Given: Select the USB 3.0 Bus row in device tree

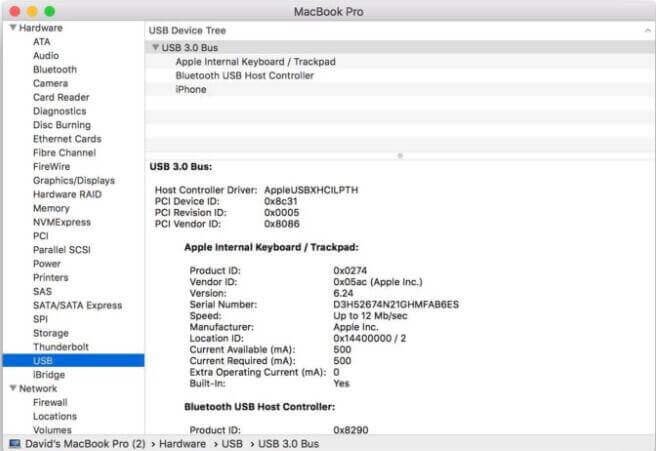Looking at the screenshot, I should coord(400,47).
